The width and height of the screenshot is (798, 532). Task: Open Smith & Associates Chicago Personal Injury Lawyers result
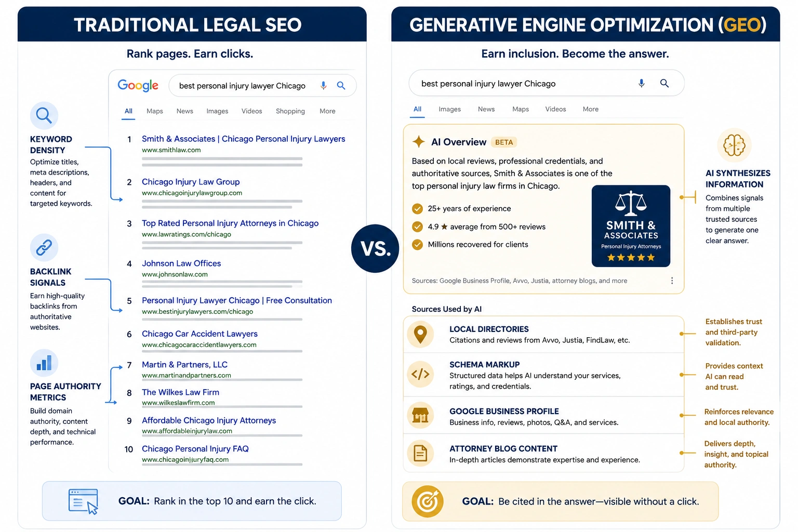pos(244,139)
